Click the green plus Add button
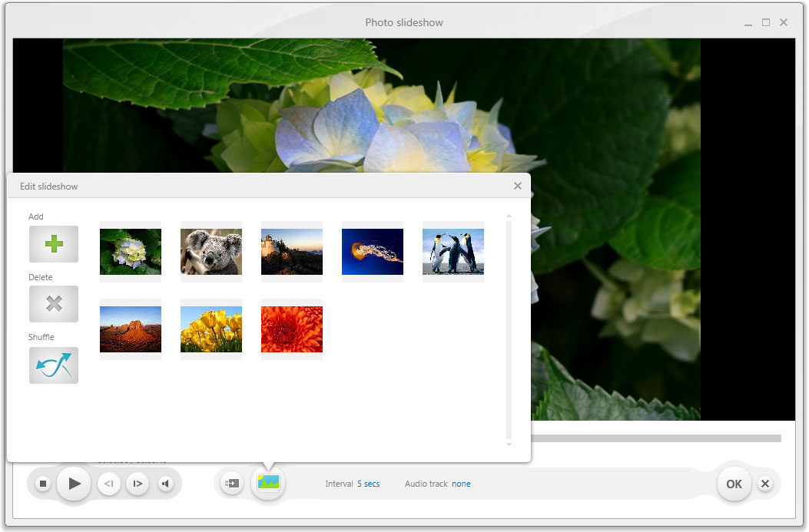The height and width of the screenshot is (532, 809). click(54, 244)
